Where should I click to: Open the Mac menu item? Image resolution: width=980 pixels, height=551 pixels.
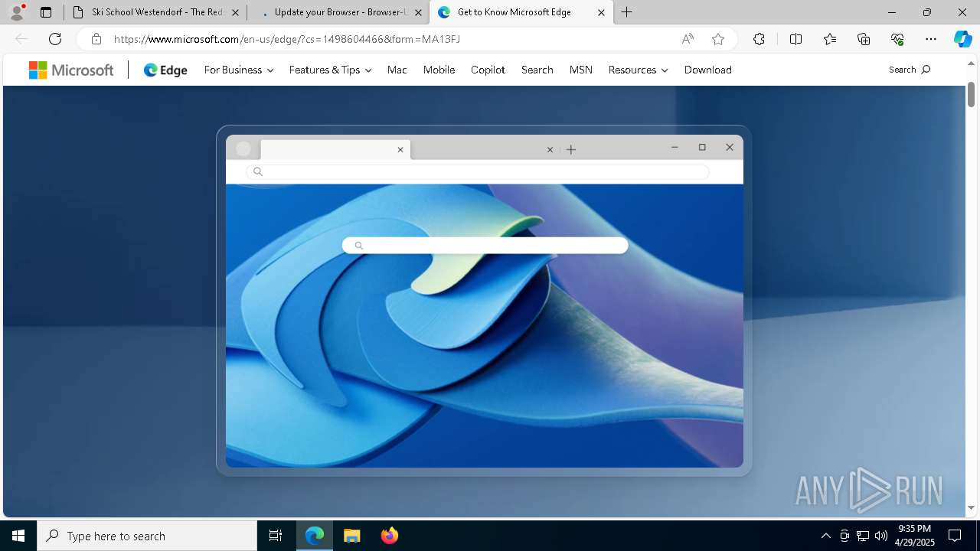click(x=397, y=70)
